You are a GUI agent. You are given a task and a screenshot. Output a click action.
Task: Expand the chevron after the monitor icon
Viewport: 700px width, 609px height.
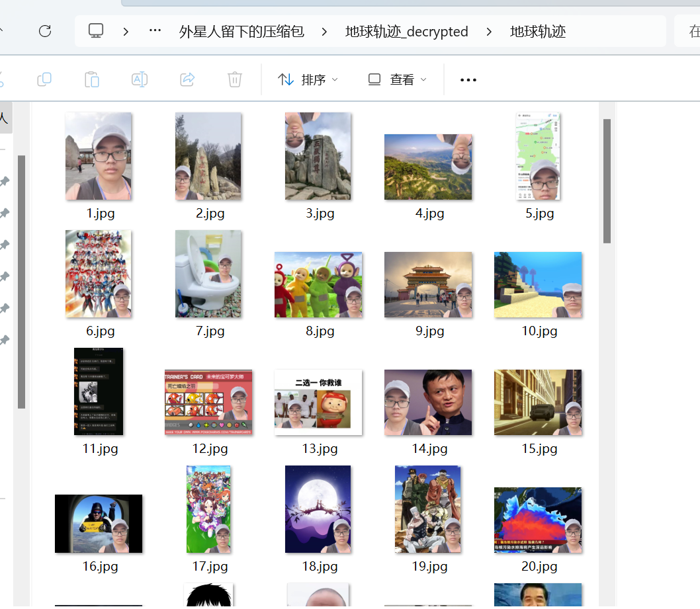126,32
